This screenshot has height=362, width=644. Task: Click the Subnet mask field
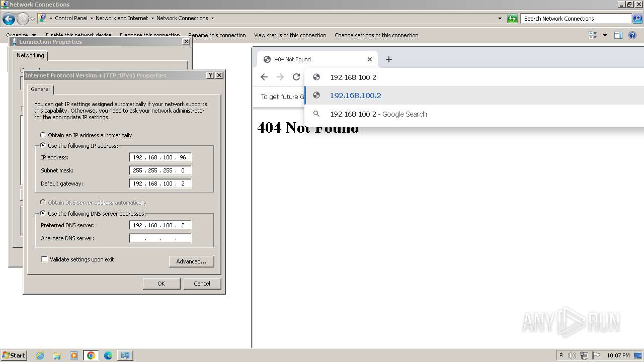[160, 170]
